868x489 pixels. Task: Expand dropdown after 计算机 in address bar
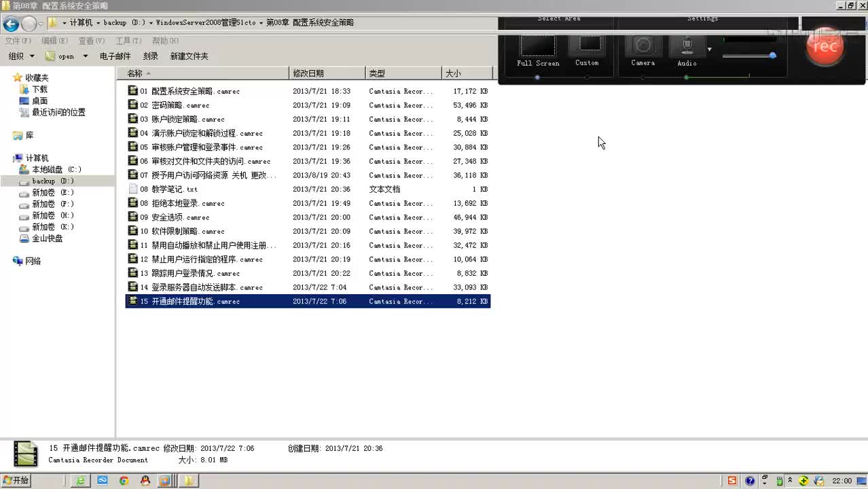point(98,22)
